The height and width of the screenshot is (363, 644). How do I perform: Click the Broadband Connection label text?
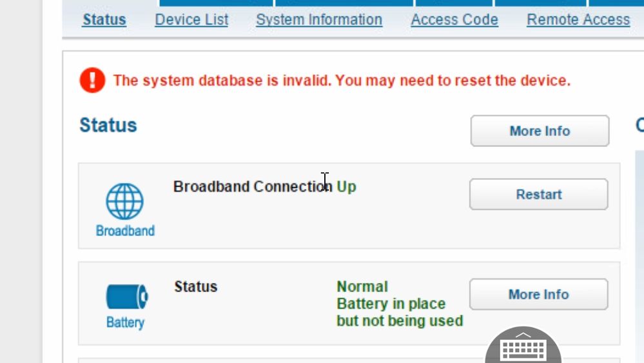tap(253, 187)
